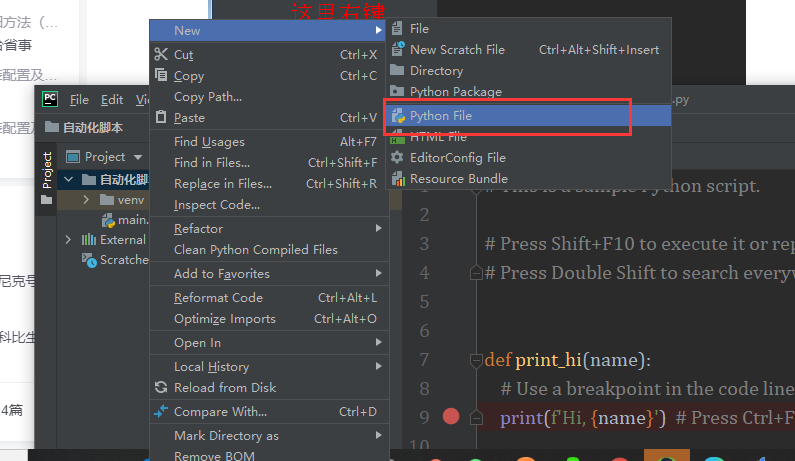Click the External Libraries icon
The width and height of the screenshot is (795, 461).
(89, 239)
